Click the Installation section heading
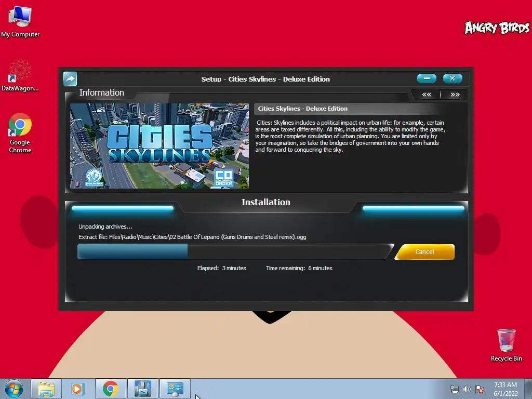This screenshot has height=399, width=532. [266, 202]
